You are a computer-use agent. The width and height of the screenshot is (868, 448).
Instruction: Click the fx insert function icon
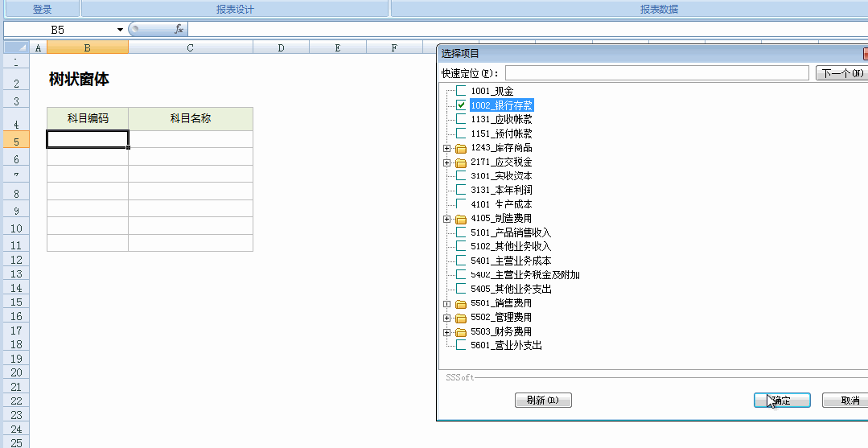pos(179,29)
